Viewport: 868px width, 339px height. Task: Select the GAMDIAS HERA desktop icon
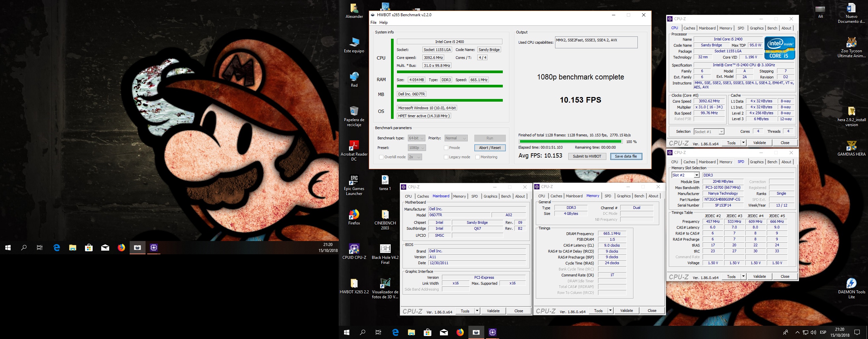pyautogui.click(x=851, y=148)
